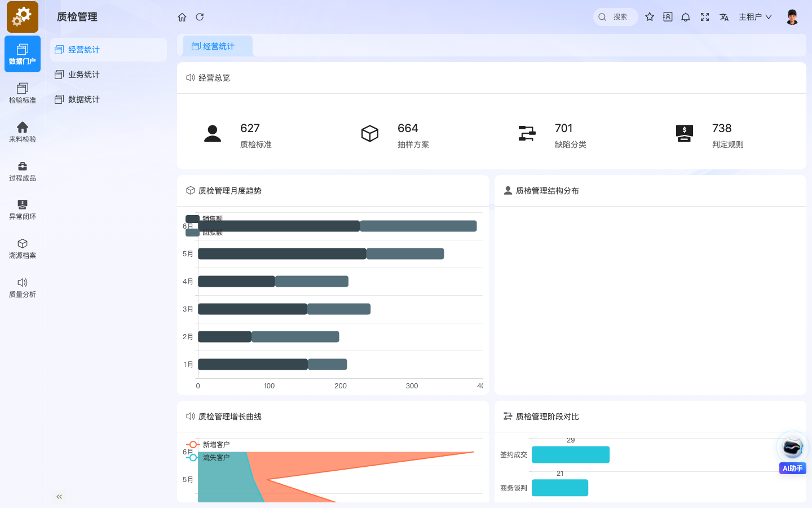Image resolution: width=812 pixels, height=508 pixels.
Task: Open the 过程成品 sidebar section
Action: 23,171
